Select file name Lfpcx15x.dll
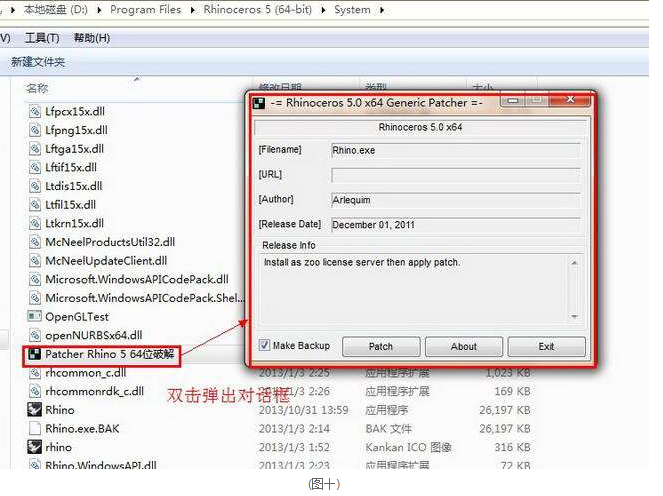 coord(75,112)
